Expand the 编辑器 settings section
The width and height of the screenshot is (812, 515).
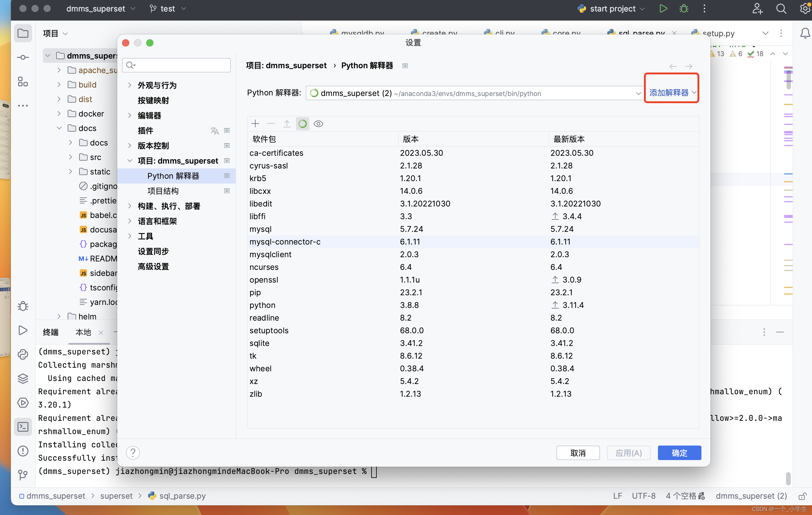click(x=130, y=115)
